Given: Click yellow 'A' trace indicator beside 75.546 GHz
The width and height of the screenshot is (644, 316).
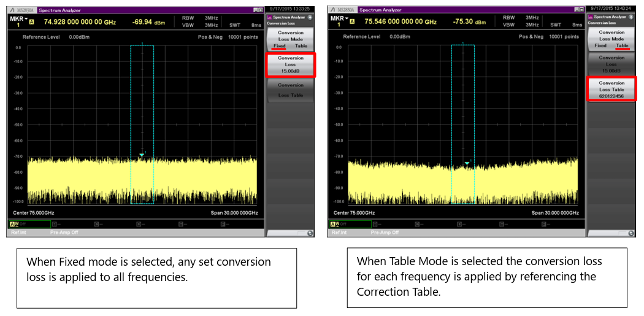Looking at the screenshot, I should pyautogui.click(x=352, y=21).
